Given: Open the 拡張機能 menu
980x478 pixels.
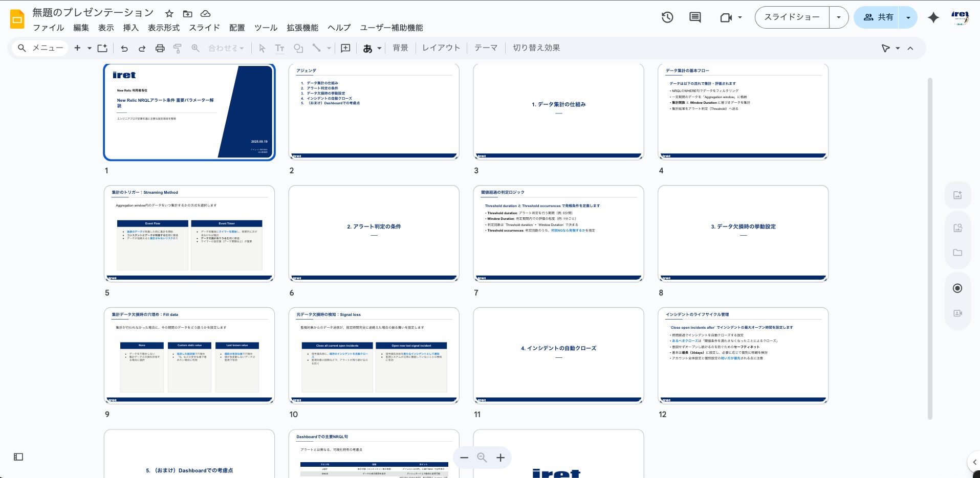Looking at the screenshot, I should point(302,28).
